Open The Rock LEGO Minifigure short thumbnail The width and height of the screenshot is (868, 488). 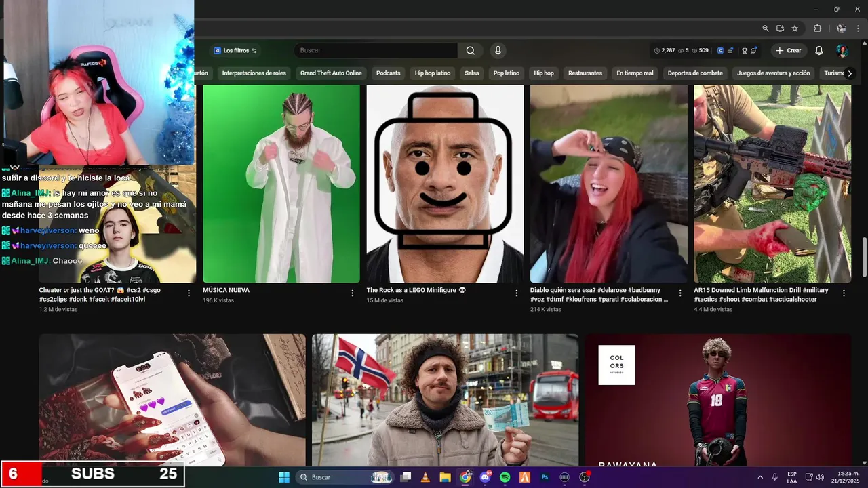click(445, 184)
